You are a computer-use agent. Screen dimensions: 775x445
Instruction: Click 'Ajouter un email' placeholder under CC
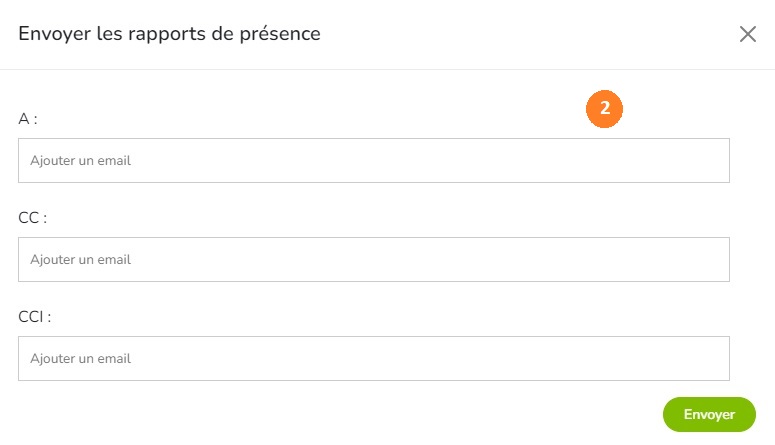click(81, 260)
